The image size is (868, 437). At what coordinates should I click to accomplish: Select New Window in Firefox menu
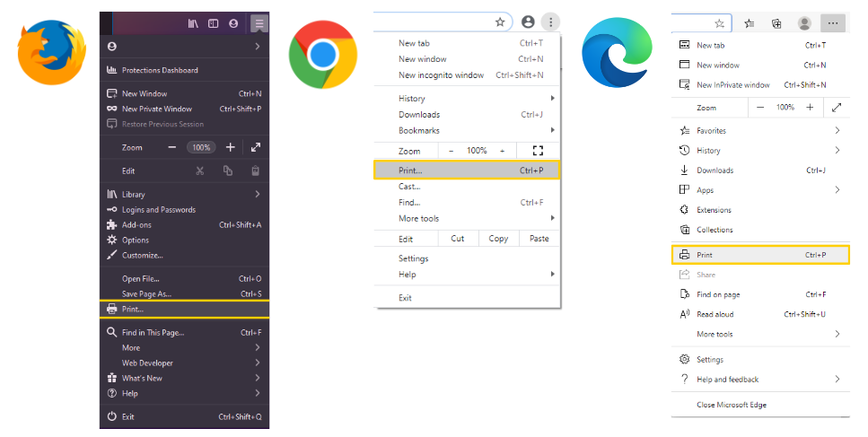coord(184,93)
